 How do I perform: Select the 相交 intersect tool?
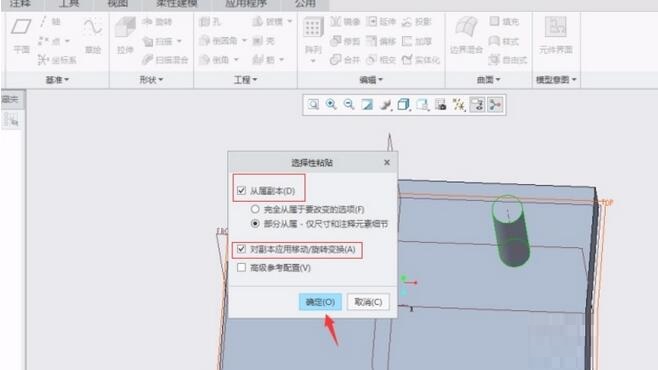[x=381, y=60]
